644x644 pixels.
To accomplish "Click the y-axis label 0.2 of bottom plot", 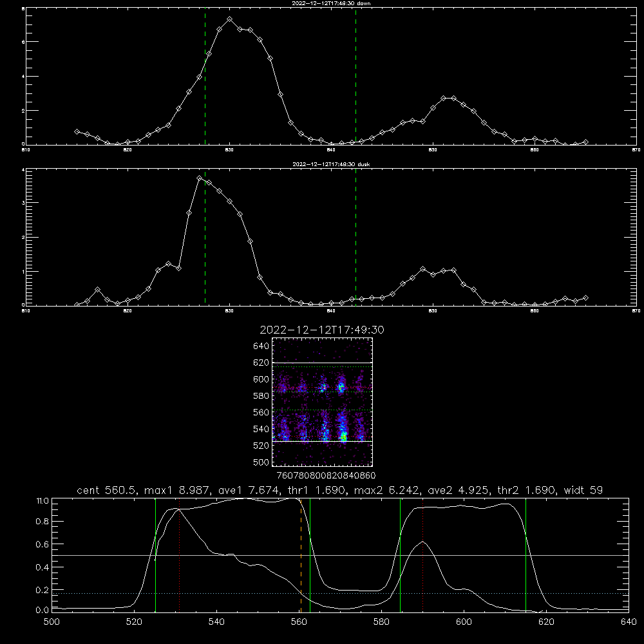I will click(x=43, y=590).
